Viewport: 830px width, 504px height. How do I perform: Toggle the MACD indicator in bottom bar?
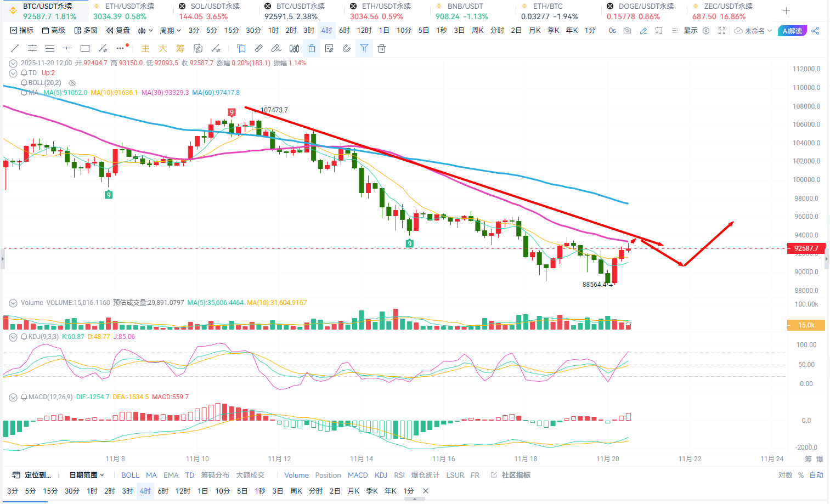pyautogui.click(x=358, y=475)
